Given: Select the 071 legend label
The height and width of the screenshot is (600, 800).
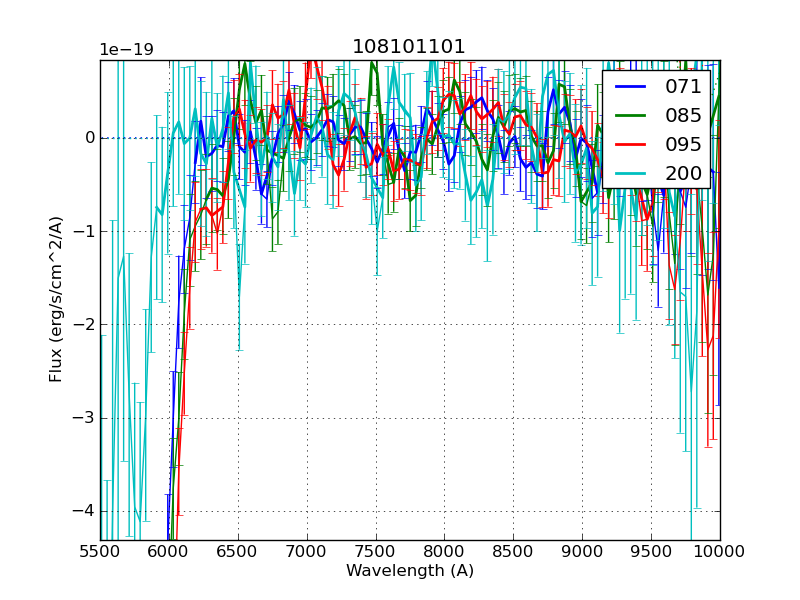Looking at the screenshot, I should [x=683, y=87].
